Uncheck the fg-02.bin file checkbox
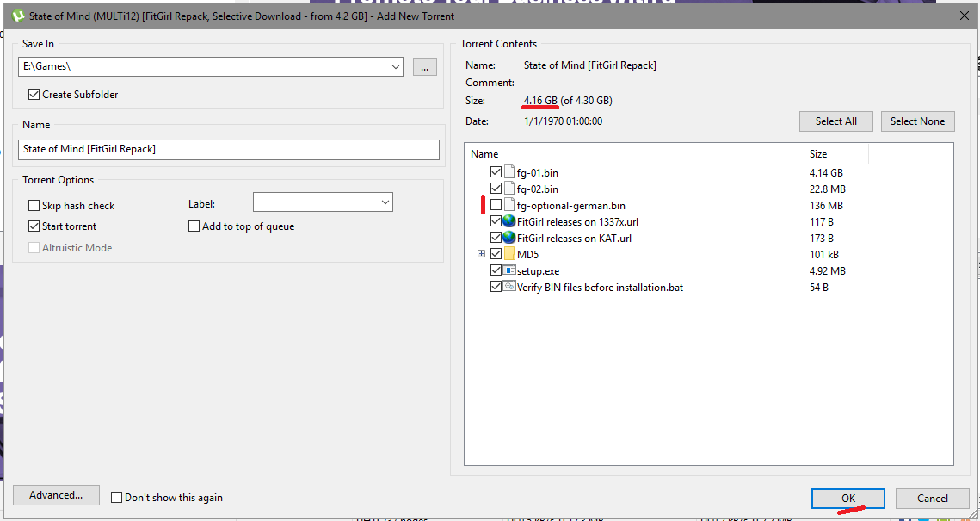This screenshot has width=980, height=521. click(x=496, y=189)
